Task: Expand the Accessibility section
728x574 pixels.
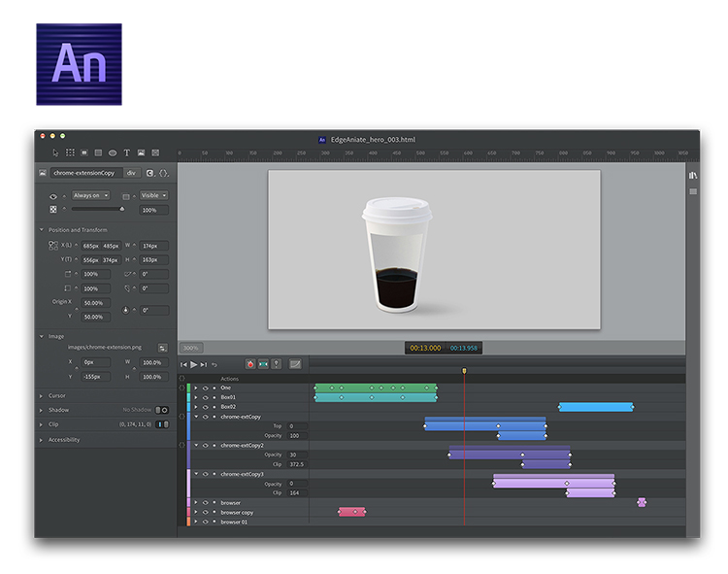Action: tap(64, 440)
